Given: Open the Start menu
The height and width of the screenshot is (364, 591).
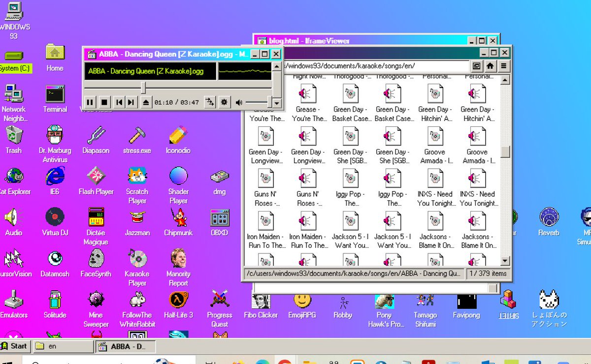Looking at the screenshot, I should pyautogui.click(x=14, y=346).
